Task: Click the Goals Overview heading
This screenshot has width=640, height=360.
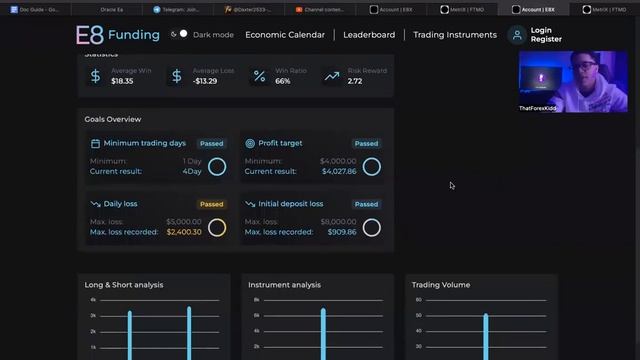Action: click(x=113, y=119)
